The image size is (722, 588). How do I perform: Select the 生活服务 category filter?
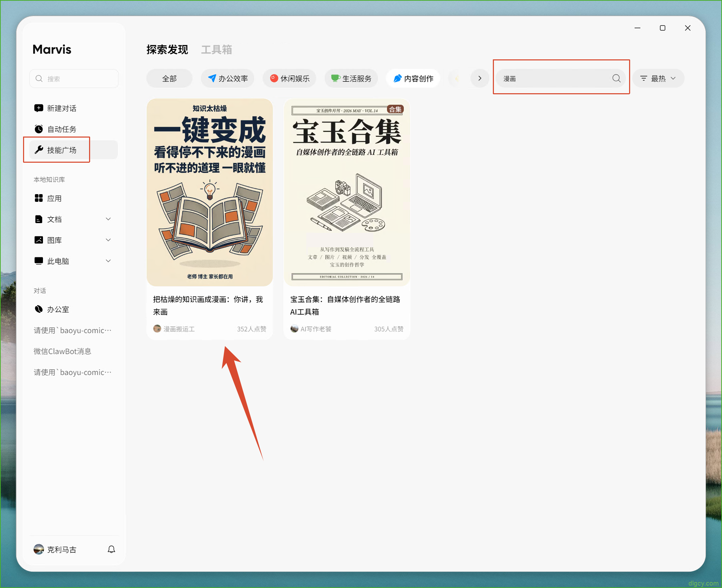(351, 78)
